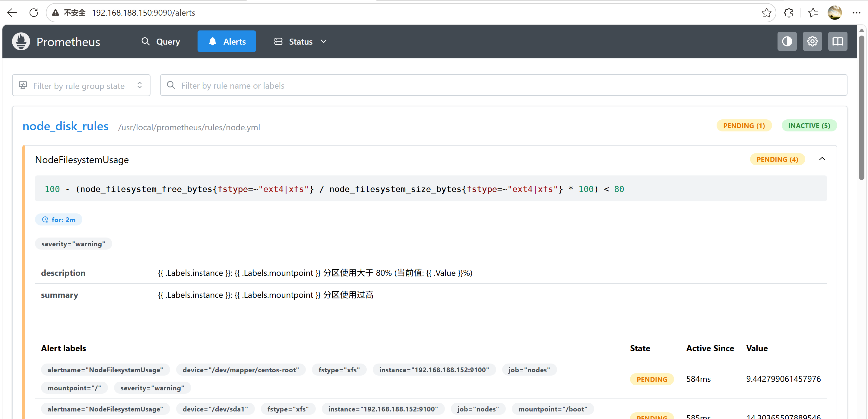Go back with the browser arrow
The height and width of the screenshot is (419, 868).
[12, 13]
